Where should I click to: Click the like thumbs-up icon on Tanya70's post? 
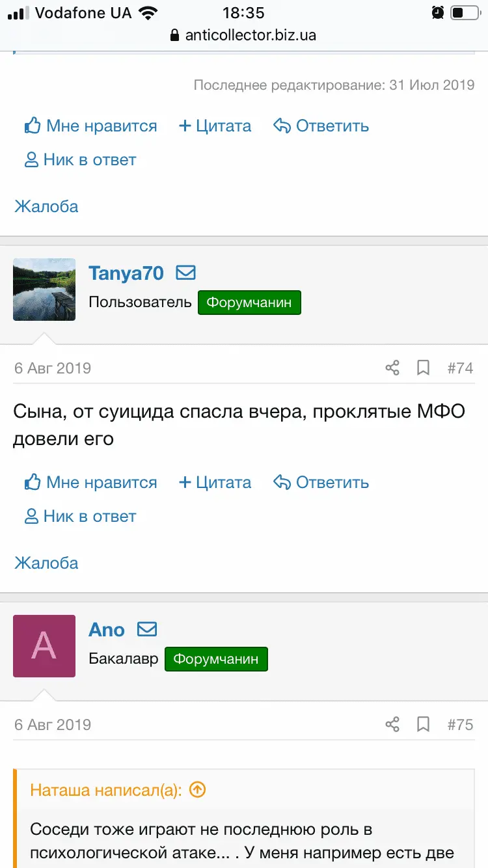pos(31,482)
